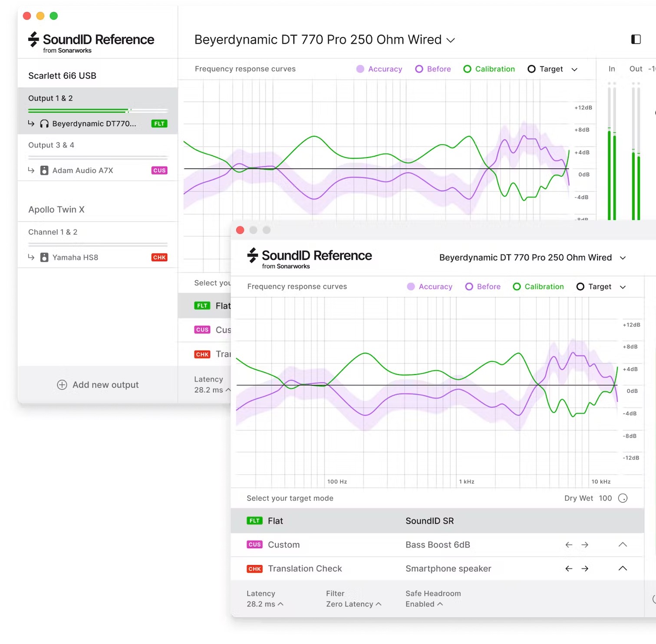Click Apollo Twin X device heading

[56, 210]
